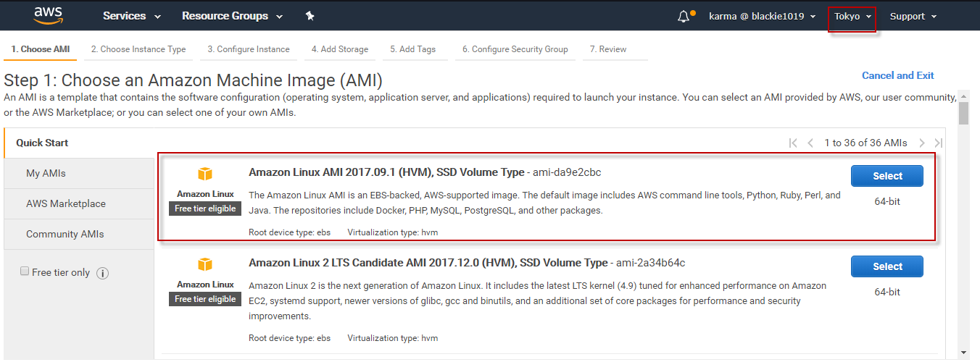980x362 pixels.
Task: Open the Community AMIs tab
Action: [65, 235]
